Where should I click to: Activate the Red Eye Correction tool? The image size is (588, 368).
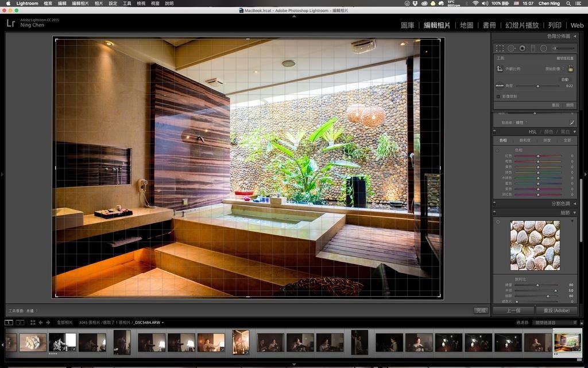522,48
